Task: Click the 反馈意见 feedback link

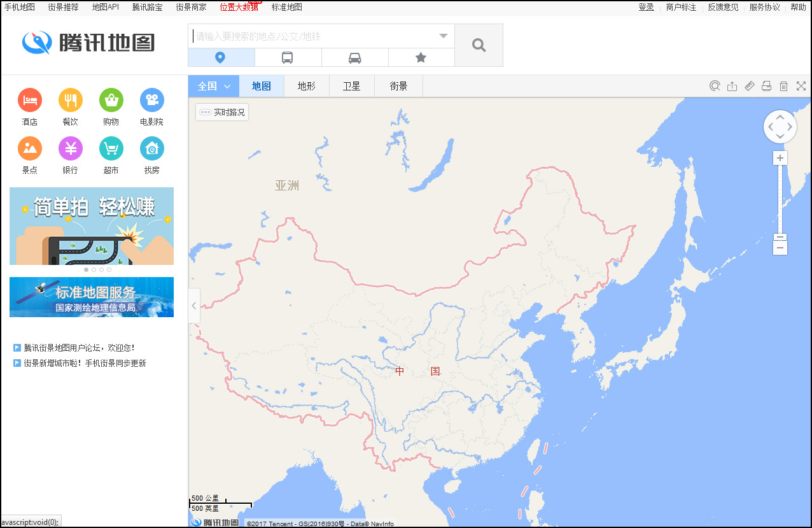Action: click(x=724, y=7)
